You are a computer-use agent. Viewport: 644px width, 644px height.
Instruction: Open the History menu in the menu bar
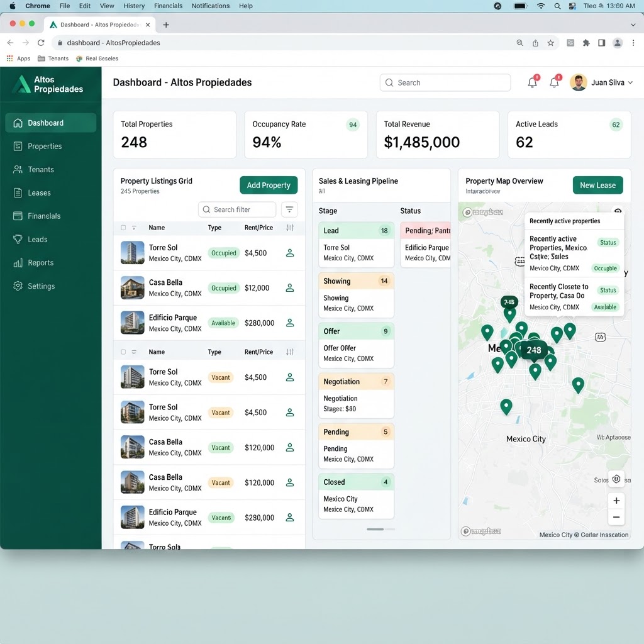pos(134,6)
